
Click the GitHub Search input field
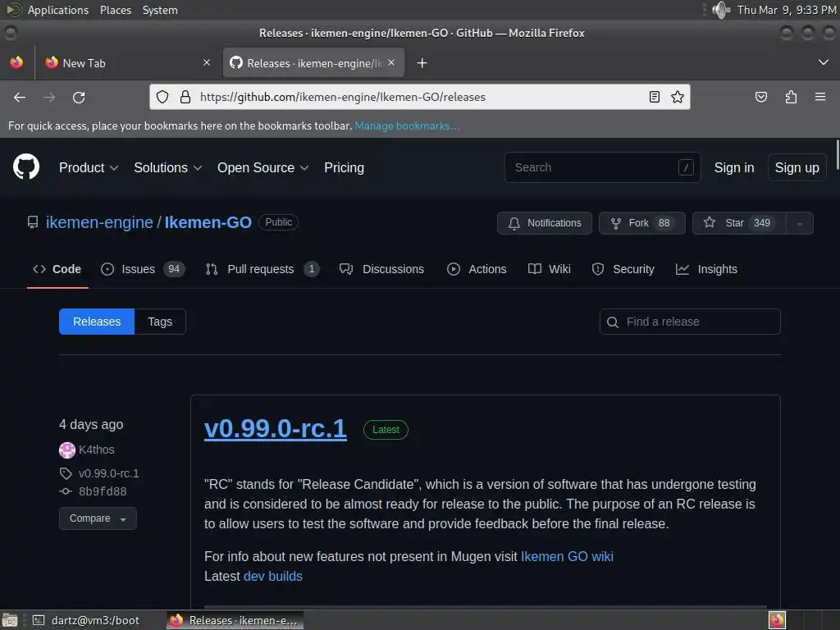[603, 167]
